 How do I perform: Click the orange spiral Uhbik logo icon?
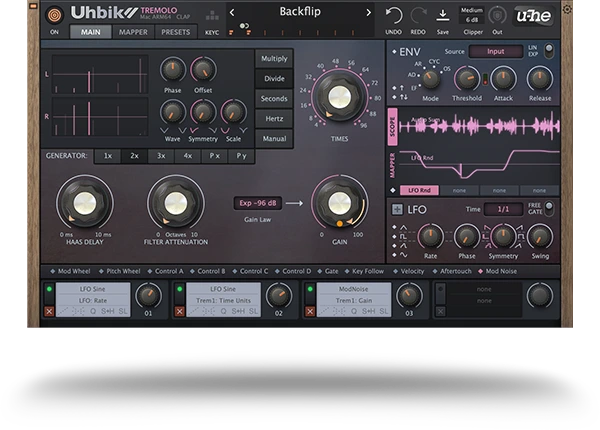click(53, 14)
